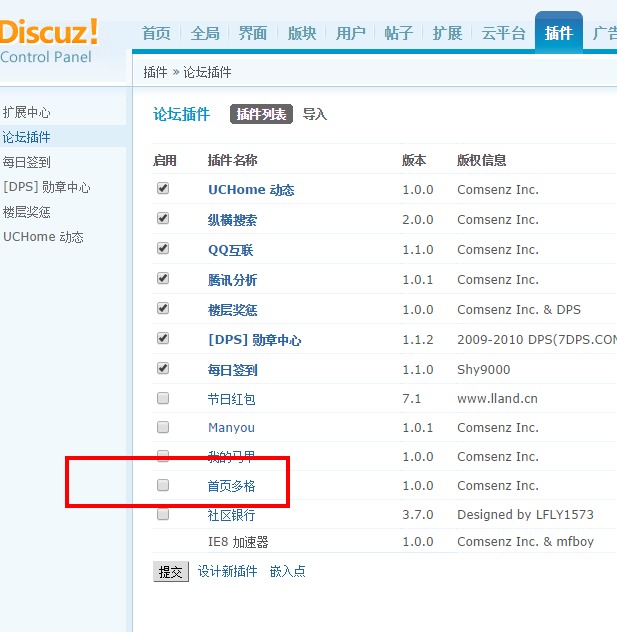The width and height of the screenshot is (617, 632).
Task: Select 论坛插件 in the left sidebar
Action: [27, 137]
